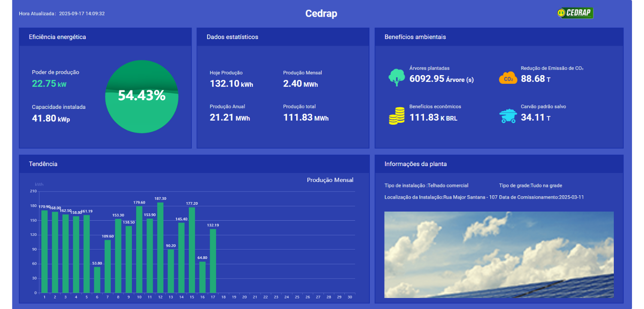Select the day 15 bar labeled 177.20
The width and height of the screenshot is (644, 309).
192,250
